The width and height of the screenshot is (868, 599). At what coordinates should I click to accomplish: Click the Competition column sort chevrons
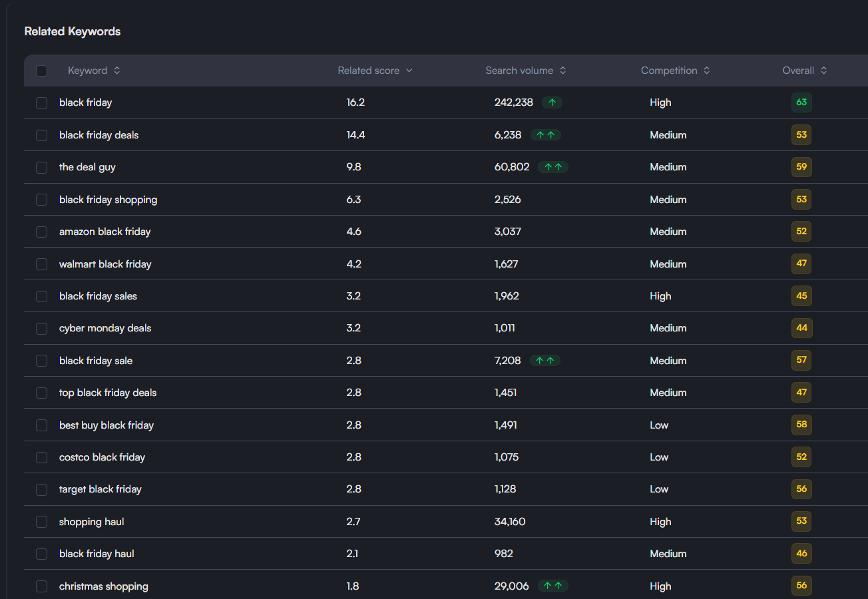pos(708,70)
